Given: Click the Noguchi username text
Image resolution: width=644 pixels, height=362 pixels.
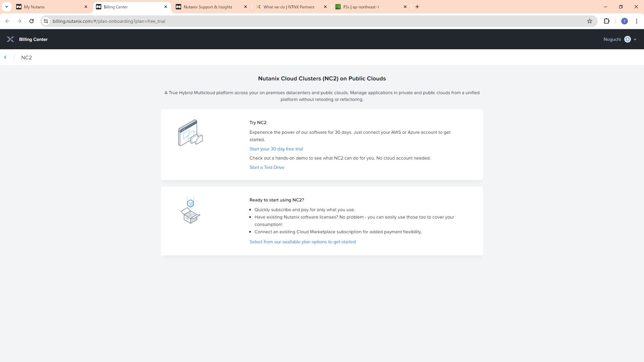Looking at the screenshot, I should click(612, 39).
